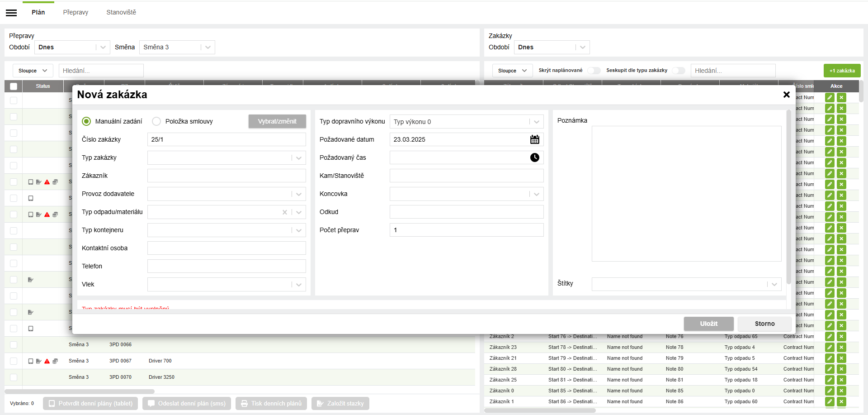Toggle the Skrýt naplánované switch
Screen dimensions: 868x415
pos(594,71)
